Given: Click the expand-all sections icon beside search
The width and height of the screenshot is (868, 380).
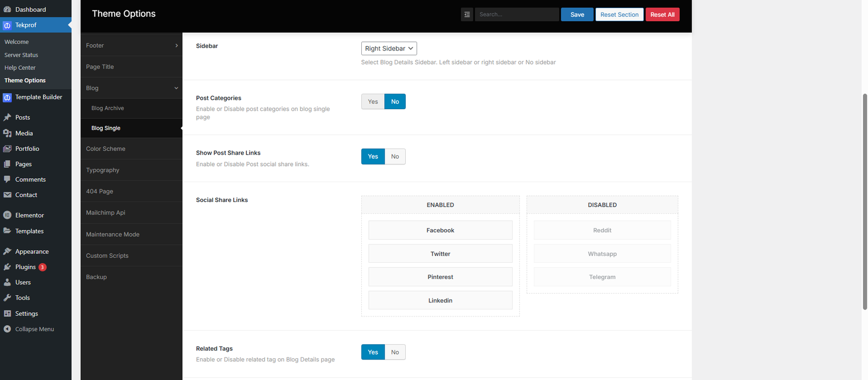Looking at the screenshot, I should pos(467,15).
